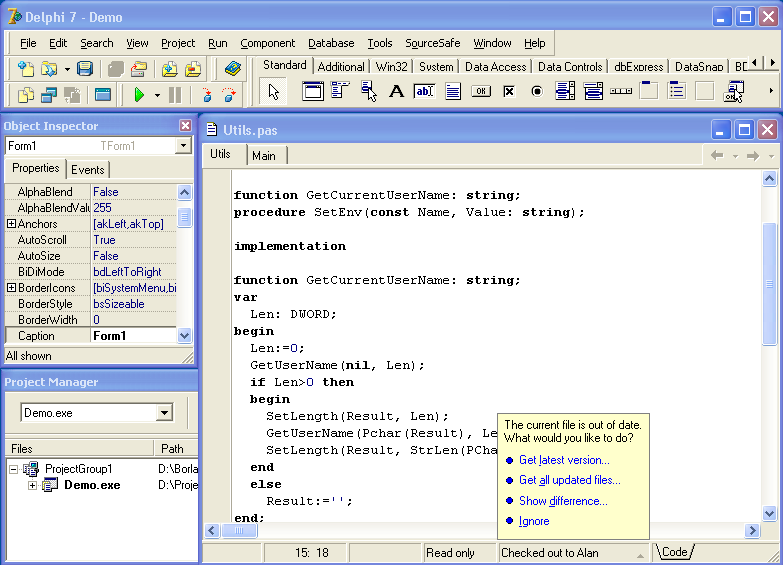Select the arrow pointer tool in the palette
The height and width of the screenshot is (565, 783).
(274, 92)
